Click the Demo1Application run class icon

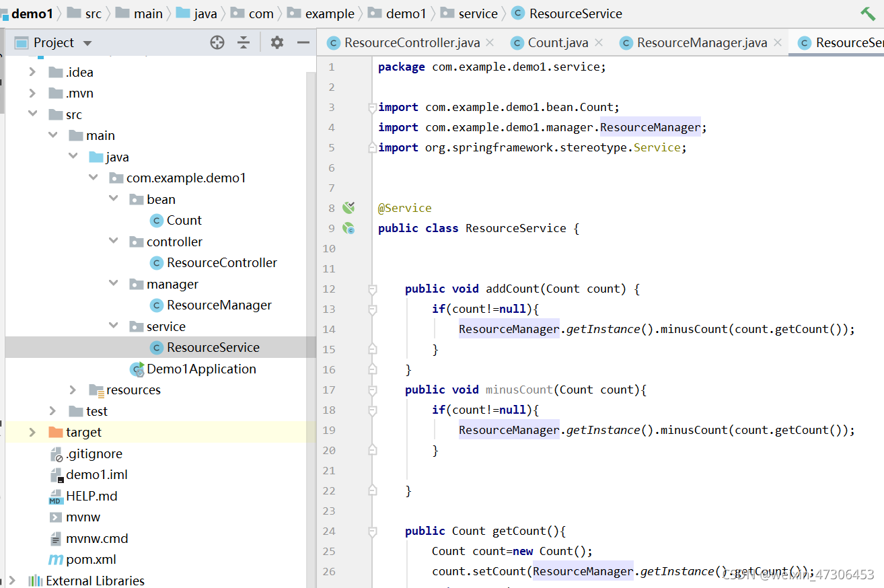[137, 369]
